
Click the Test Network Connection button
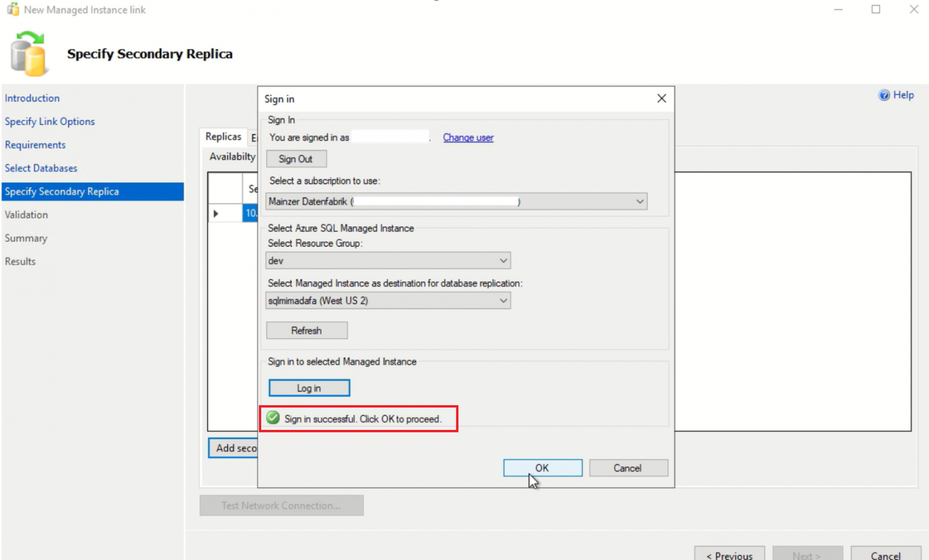click(281, 505)
